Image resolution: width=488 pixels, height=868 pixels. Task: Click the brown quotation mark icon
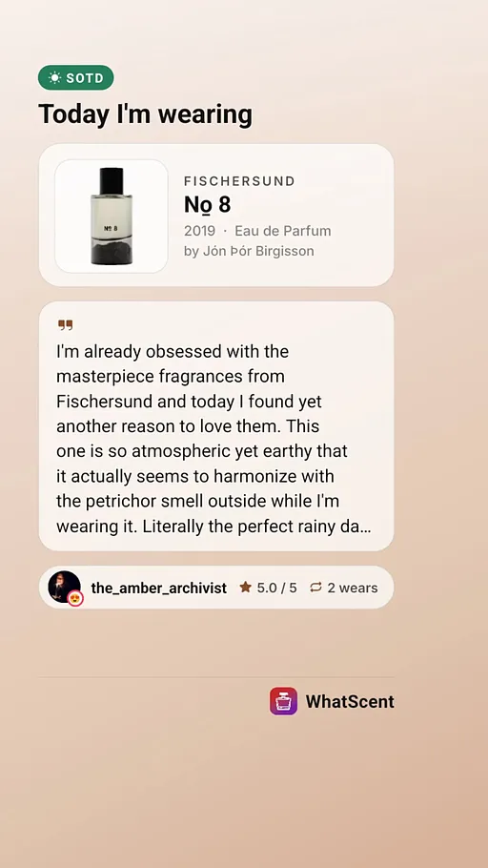pos(65,325)
